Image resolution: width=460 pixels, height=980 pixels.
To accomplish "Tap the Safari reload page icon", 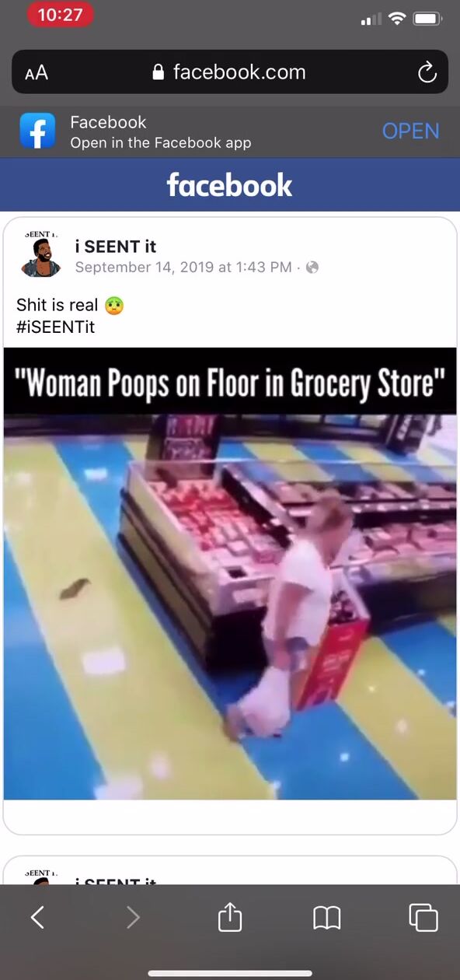I will (x=427, y=73).
